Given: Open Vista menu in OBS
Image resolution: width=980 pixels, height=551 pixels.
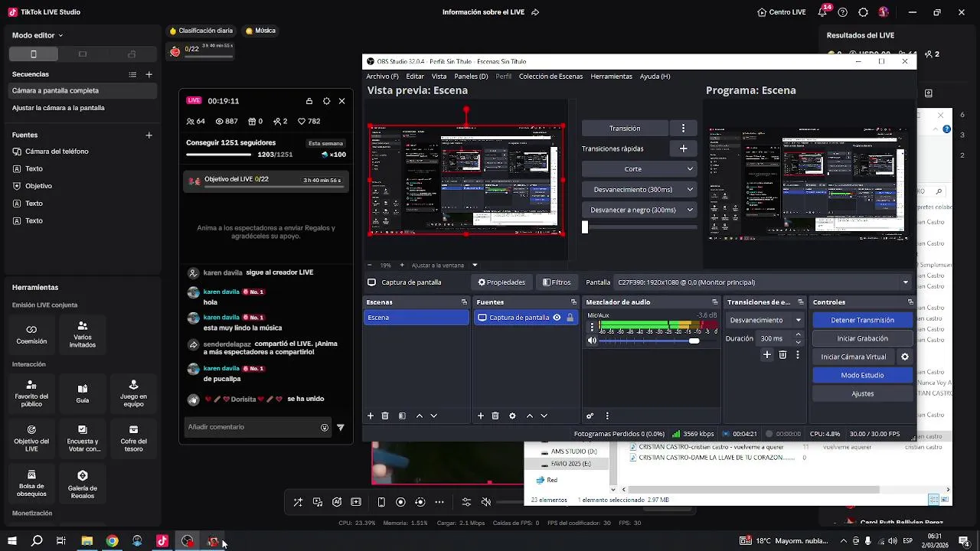Looking at the screenshot, I should pos(439,77).
